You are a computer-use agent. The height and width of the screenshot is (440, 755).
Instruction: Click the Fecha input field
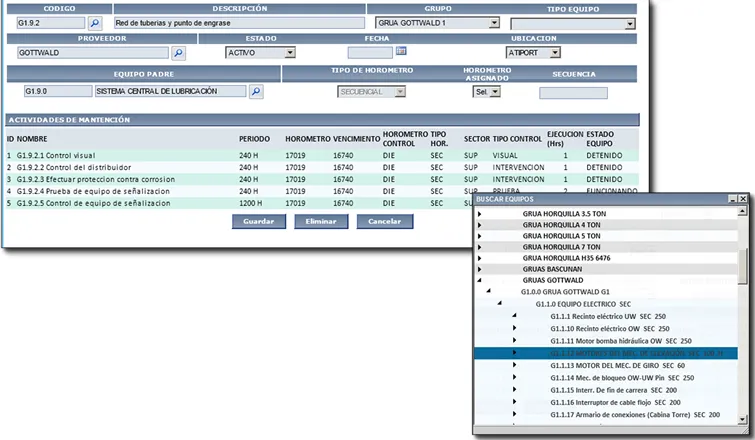click(370, 52)
